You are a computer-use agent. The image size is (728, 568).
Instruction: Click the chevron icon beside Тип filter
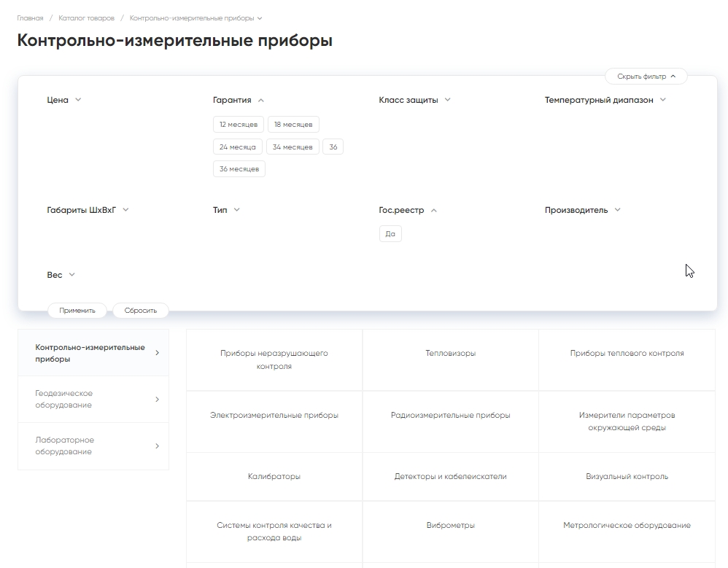[x=236, y=210]
